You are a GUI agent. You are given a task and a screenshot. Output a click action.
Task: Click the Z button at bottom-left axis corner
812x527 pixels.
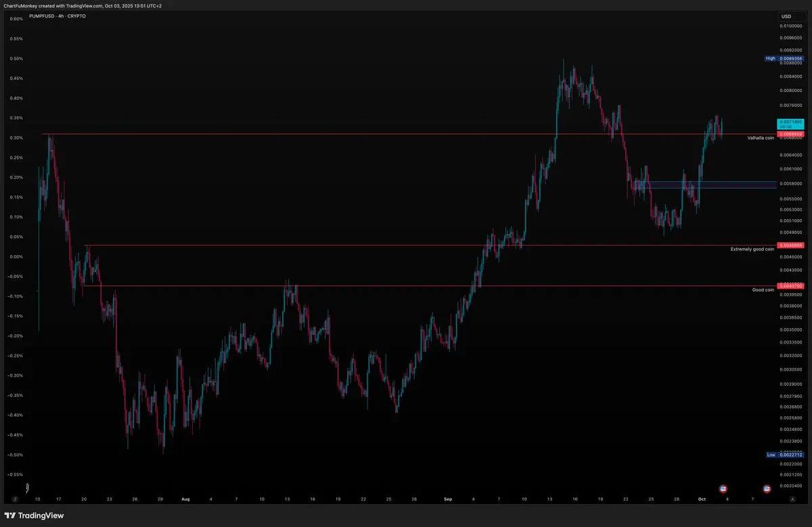(14, 499)
